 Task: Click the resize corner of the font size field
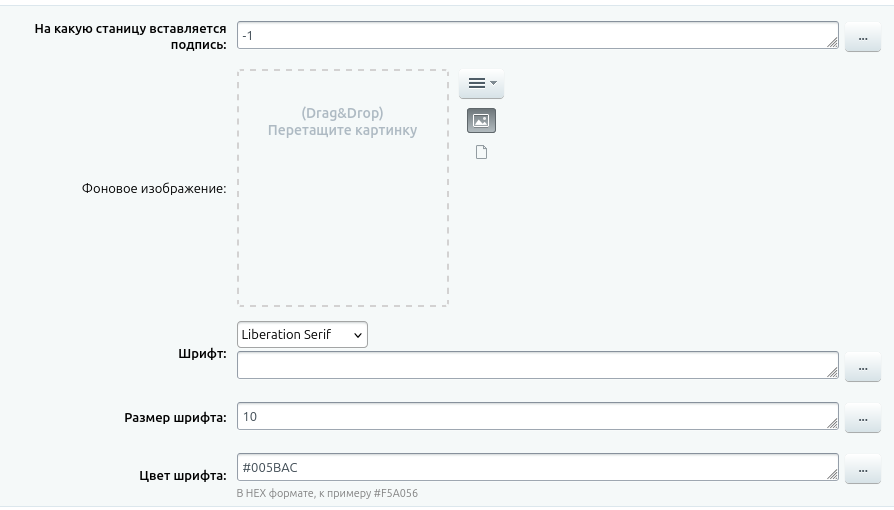click(x=833, y=424)
